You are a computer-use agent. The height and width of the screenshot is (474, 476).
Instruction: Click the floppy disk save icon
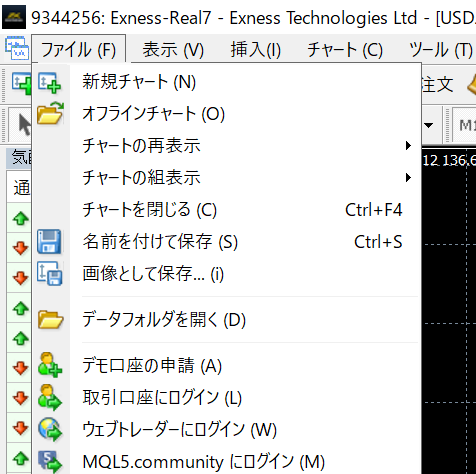(x=49, y=241)
